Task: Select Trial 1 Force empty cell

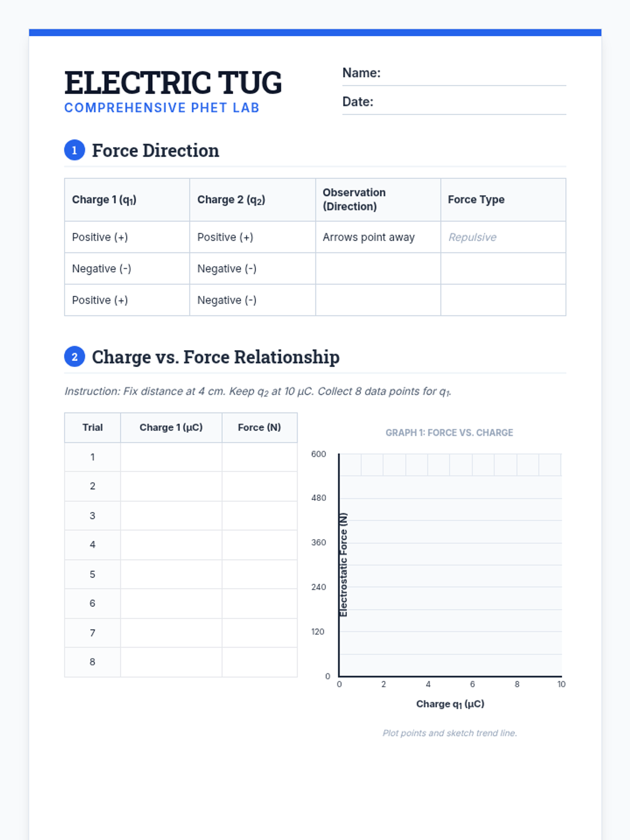Action: point(259,457)
